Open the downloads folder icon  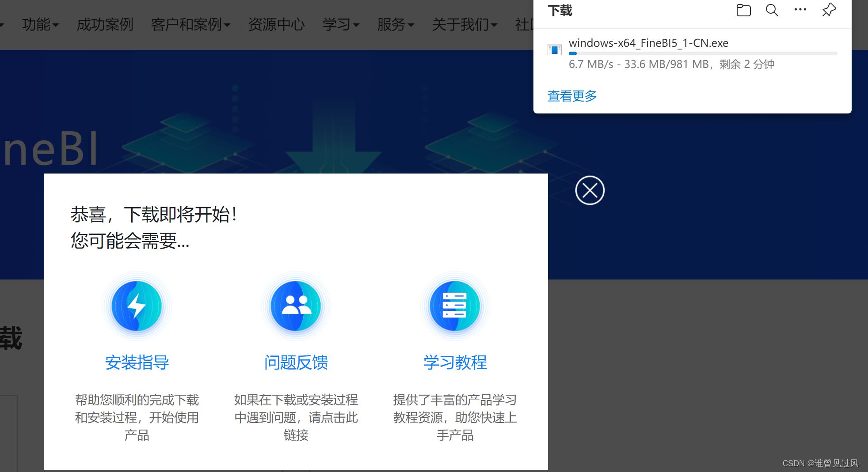click(743, 10)
